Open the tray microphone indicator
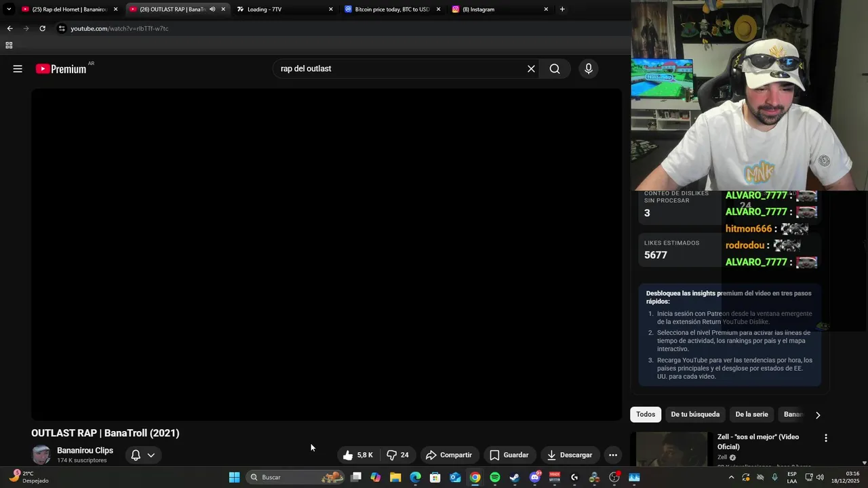The height and width of the screenshot is (488, 868). 774,477
